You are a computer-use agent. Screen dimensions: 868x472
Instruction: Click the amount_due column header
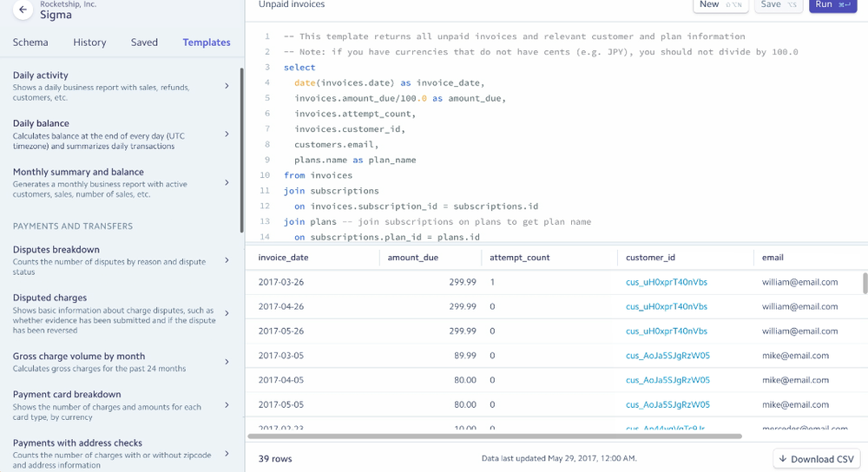click(413, 258)
